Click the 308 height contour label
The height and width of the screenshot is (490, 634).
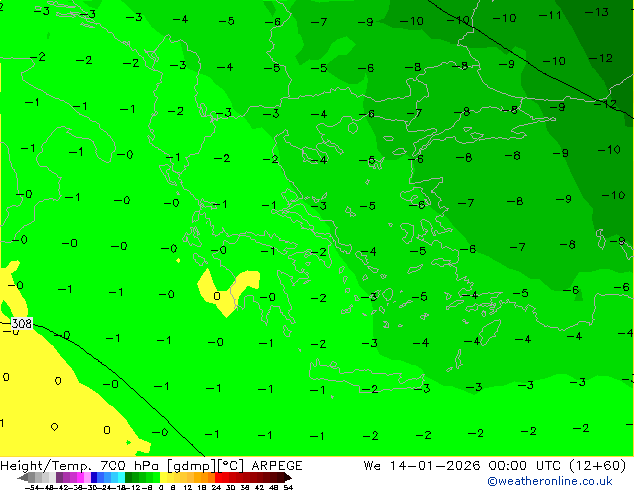21,323
